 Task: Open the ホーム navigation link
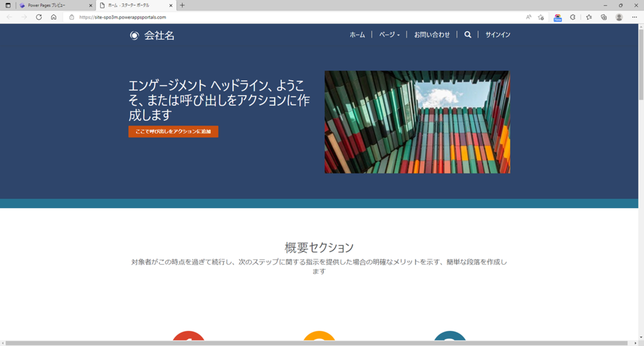click(x=357, y=34)
